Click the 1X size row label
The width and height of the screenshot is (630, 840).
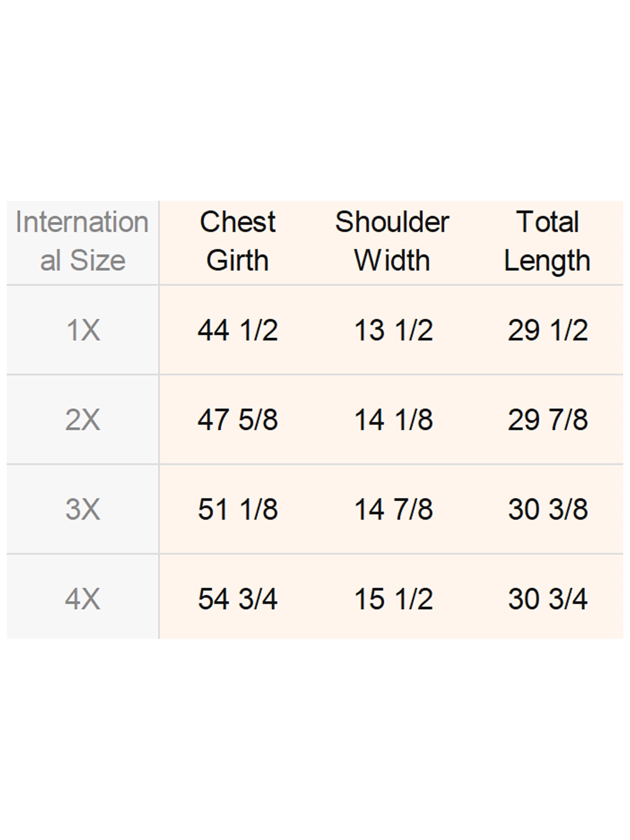[x=83, y=330]
